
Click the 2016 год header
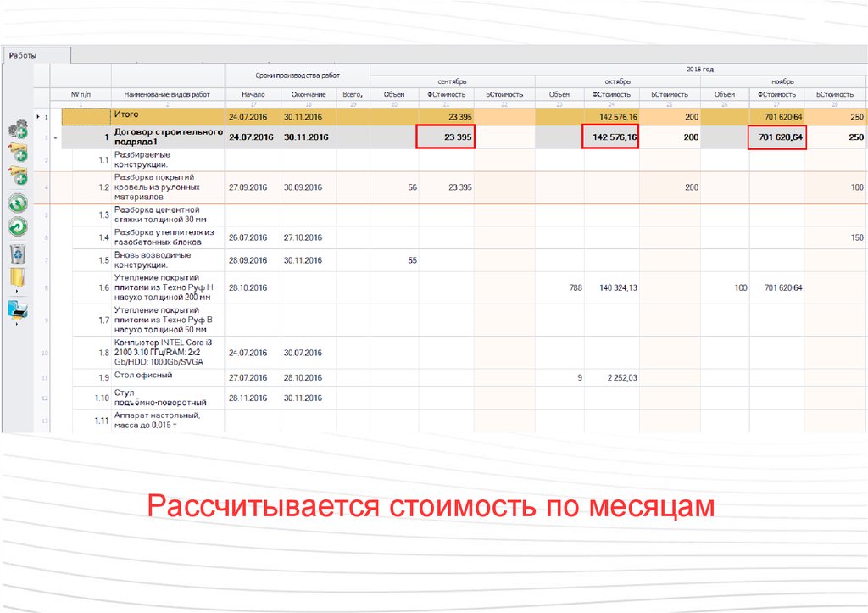pyautogui.click(x=699, y=70)
